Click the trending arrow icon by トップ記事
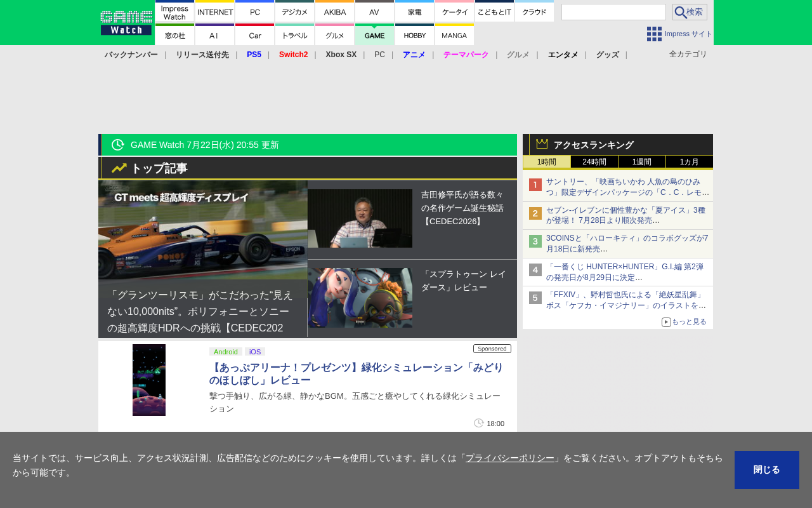This screenshot has height=508, width=812. tap(119, 168)
